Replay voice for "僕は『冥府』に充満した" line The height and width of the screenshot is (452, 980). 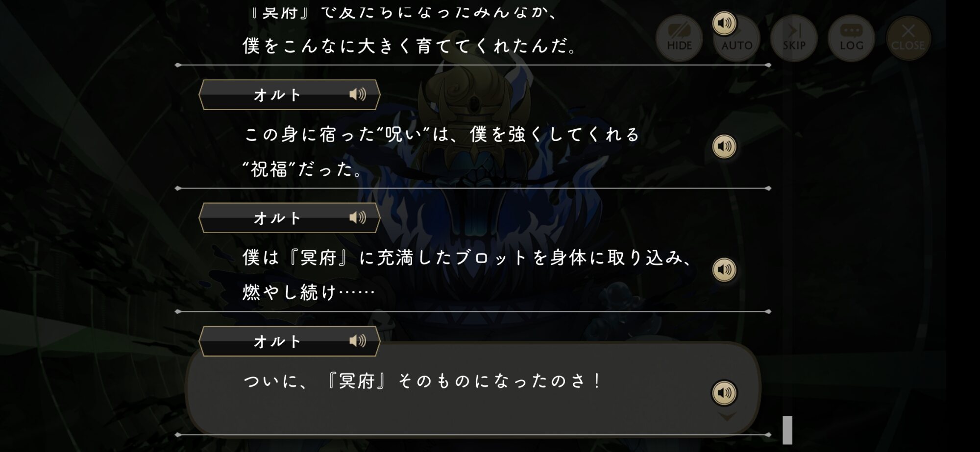(x=724, y=270)
